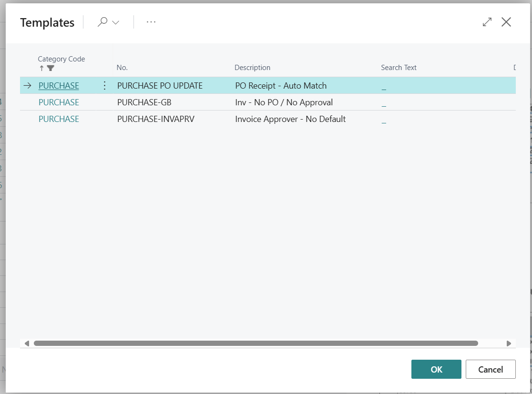Show row actions for PURCHASE PO UPDATE
The height and width of the screenshot is (394, 532).
(104, 86)
